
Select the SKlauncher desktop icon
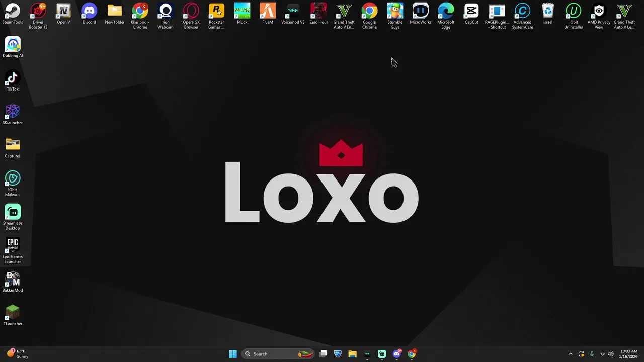pos(13,115)
